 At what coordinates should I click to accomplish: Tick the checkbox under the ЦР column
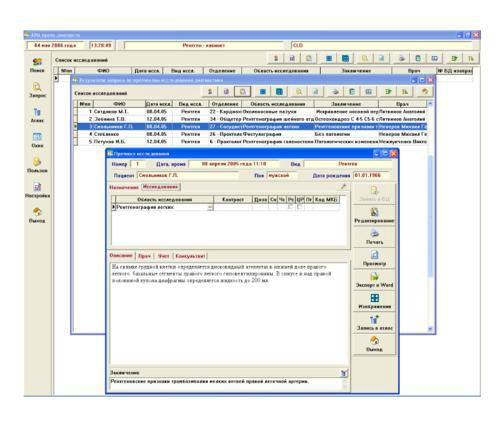coord(300,207)
